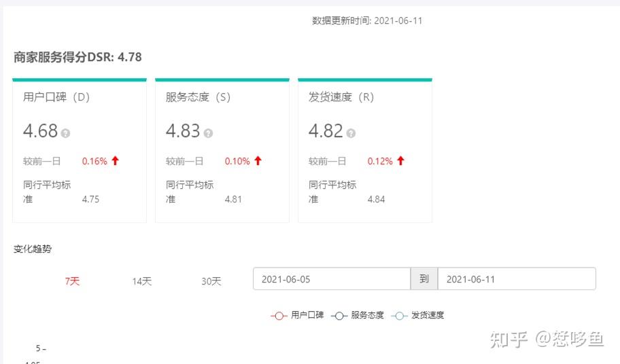Click red up arrow next to 0.12%
Image resolution: width=620 pixels, height=364 pixels.
point(400,161)
